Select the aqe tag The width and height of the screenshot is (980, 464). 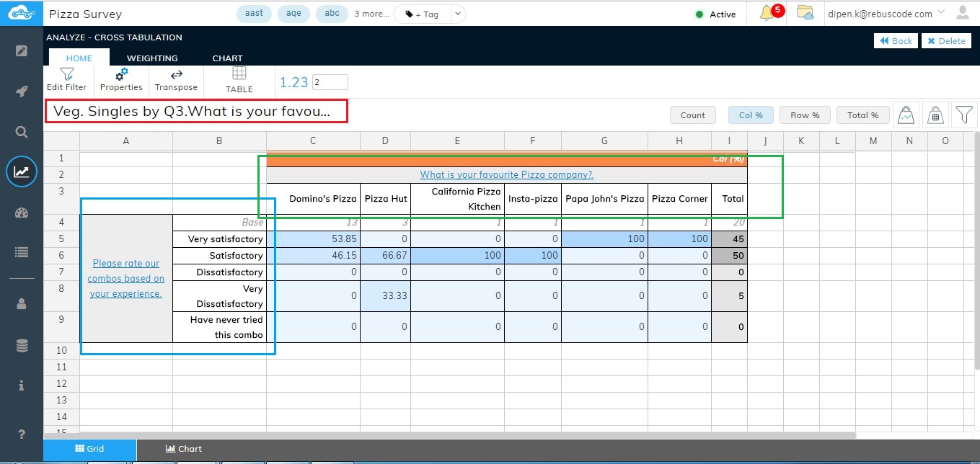pyautogui.click(x=293, y=14)
